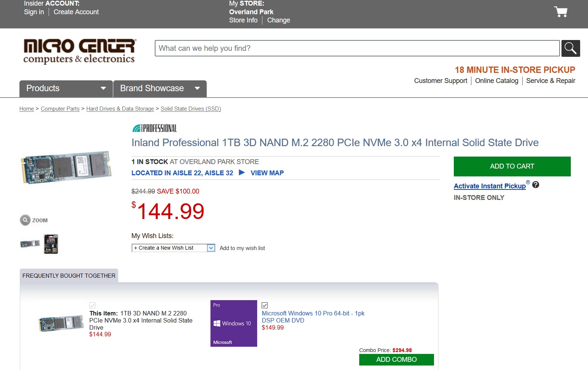Uncheck the Microsoft Windows 10 Pro checkbox
The width and height of the screenshot is (588, 370).
pos(265,305)
